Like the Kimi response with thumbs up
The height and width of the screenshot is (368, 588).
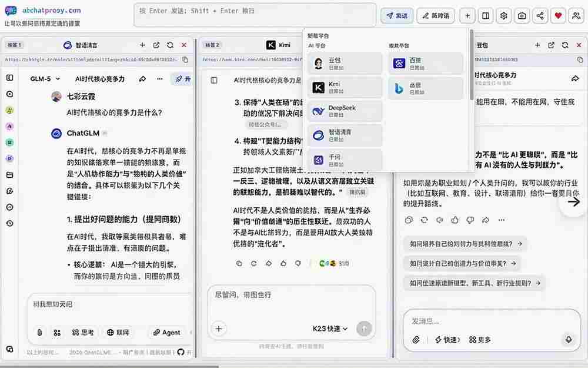[283, 264]
